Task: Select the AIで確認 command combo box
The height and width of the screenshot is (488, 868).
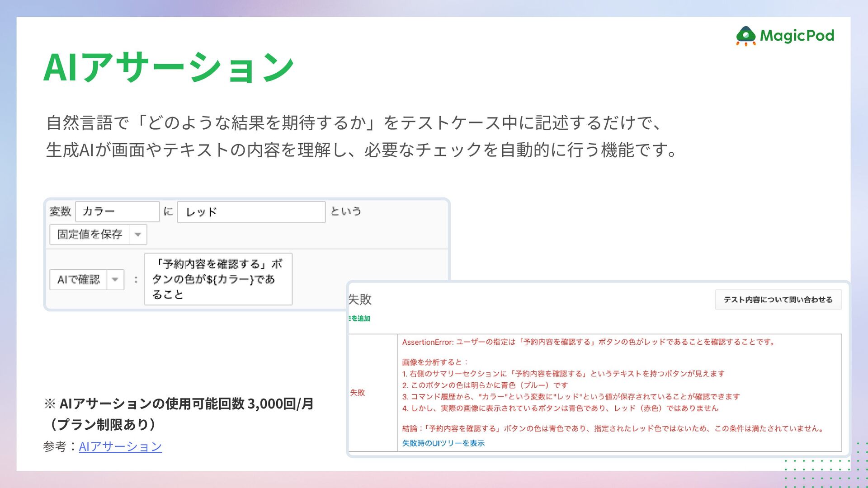Action: tap(79, 280)
